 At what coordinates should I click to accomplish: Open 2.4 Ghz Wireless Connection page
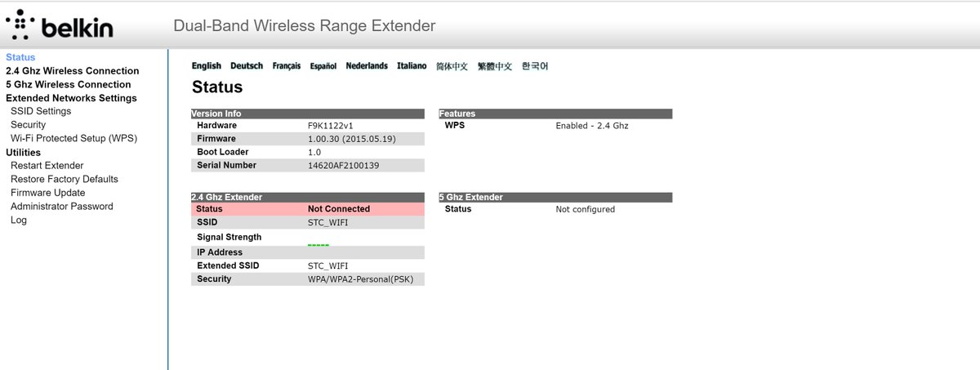(73, 71)
